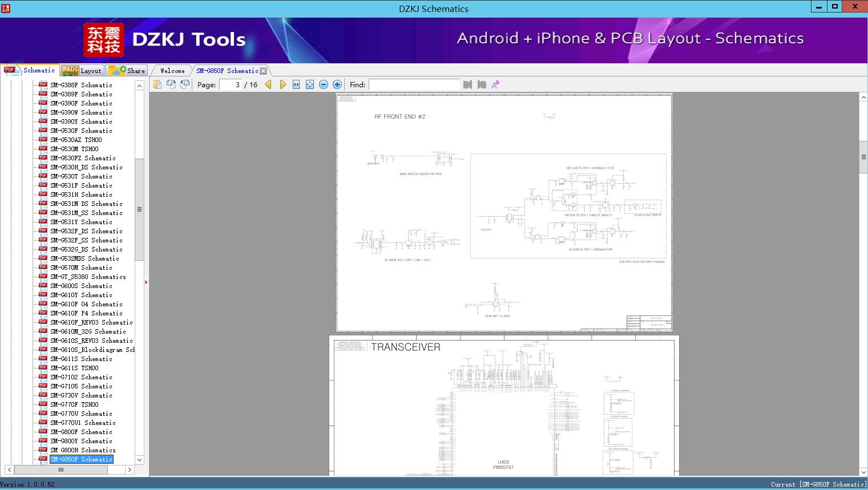Click the page number input field
The height and width of the screenshot is (490, 868).
pos(230,84)
